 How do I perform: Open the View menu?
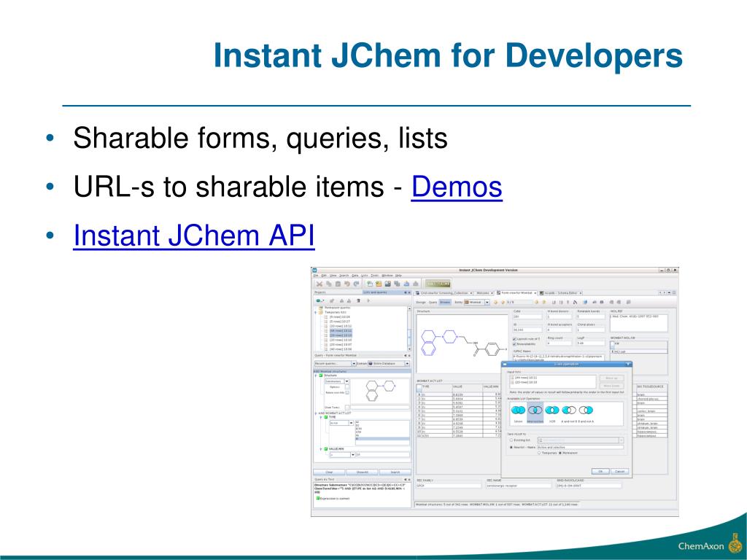tap(333, 275)
